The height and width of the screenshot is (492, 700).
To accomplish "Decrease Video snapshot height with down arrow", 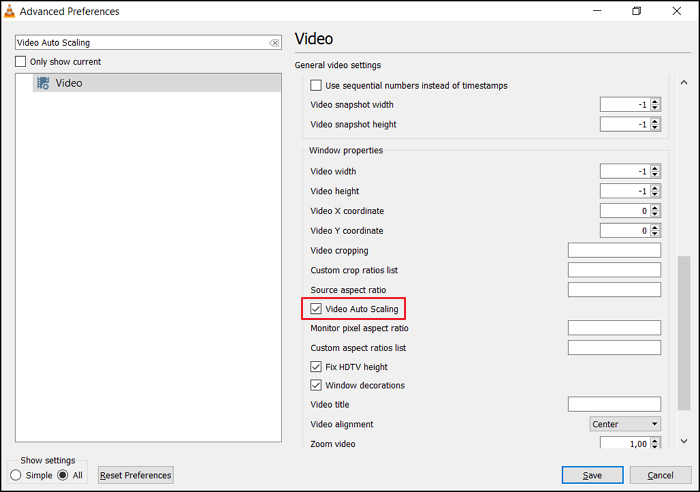I will pyautogui.click(x=655, y=128).
